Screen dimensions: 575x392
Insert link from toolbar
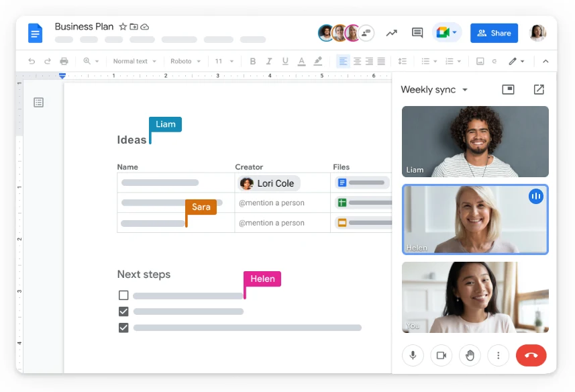tap(494, 61)
